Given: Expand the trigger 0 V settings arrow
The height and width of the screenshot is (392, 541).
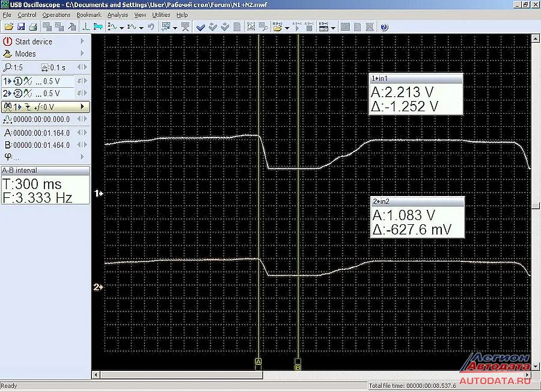Looking at the screenshot, I should tap(82, 106).
